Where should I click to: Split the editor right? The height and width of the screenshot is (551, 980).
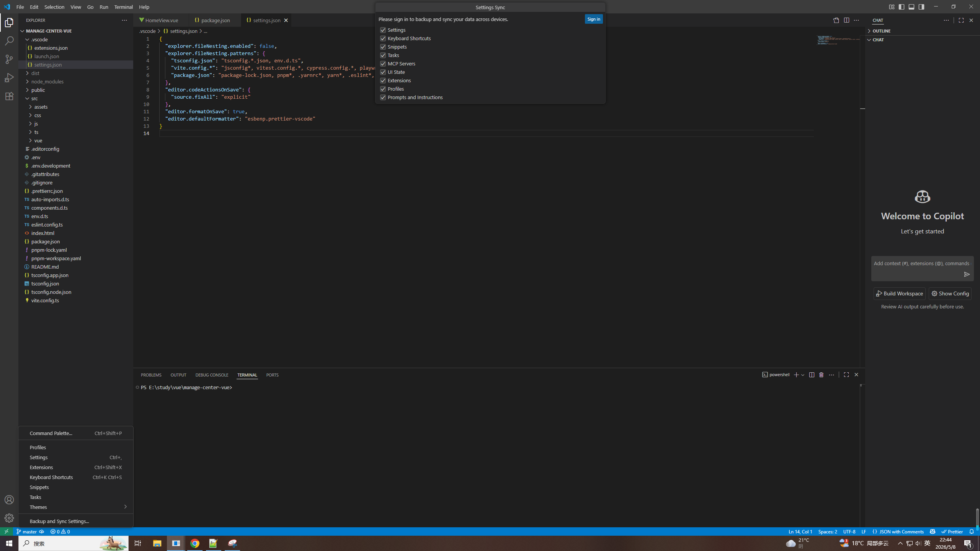(x=846, y=20)
